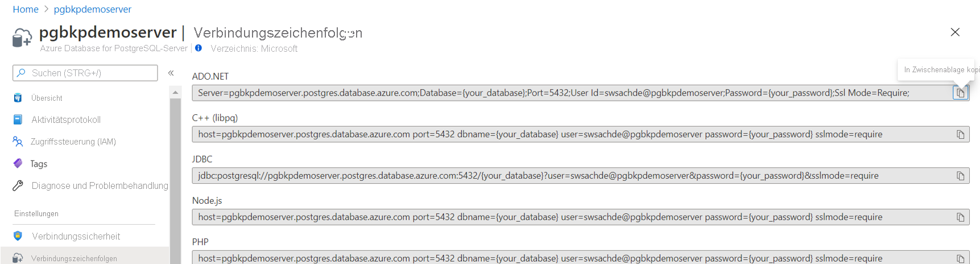The height and width of the screenshot is (264, 980).
Task: Click the Übersicht icon in the sidebar
Action: [x=18, y=98]
